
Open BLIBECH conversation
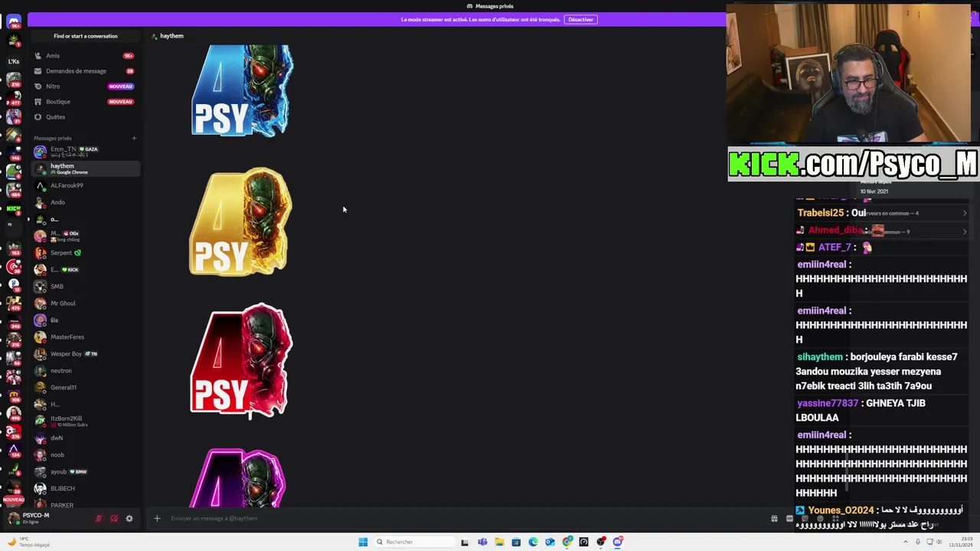point(85,488)
